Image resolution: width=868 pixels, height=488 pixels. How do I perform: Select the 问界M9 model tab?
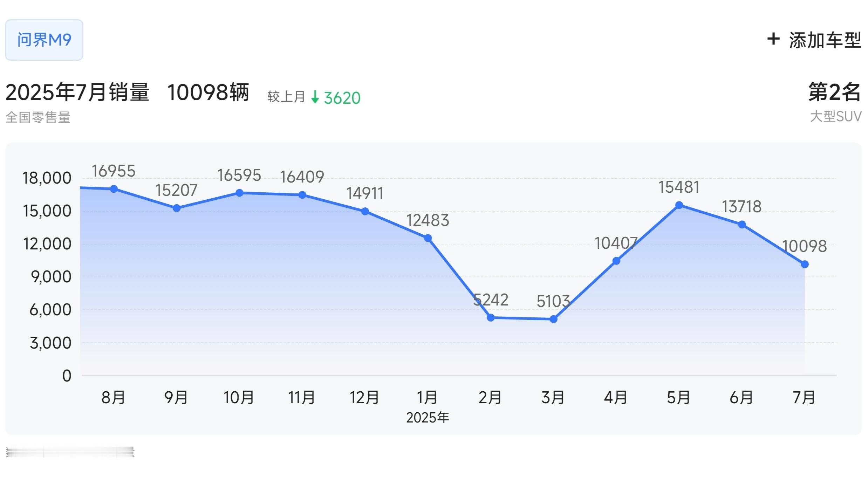click(x=44, y=40)
